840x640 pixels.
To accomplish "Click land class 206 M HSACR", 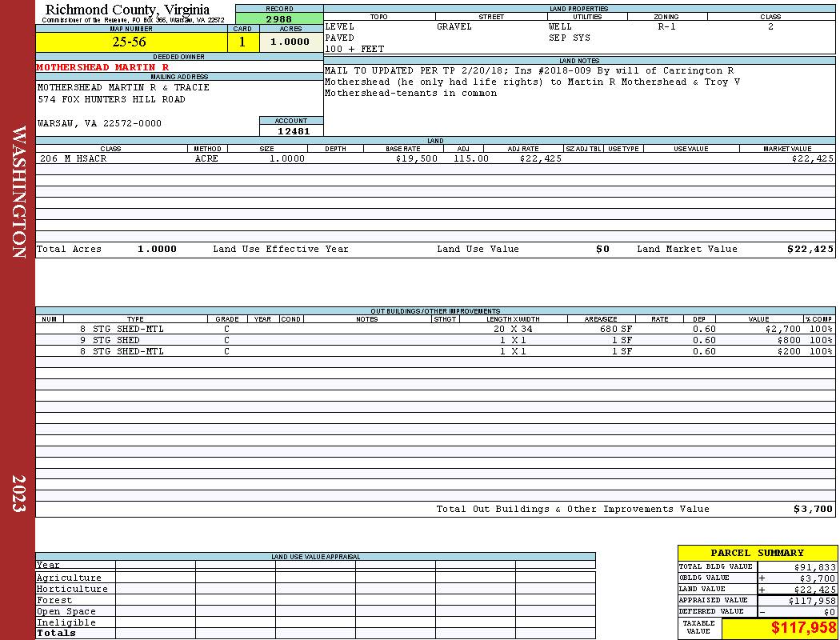I will [74, 158].
